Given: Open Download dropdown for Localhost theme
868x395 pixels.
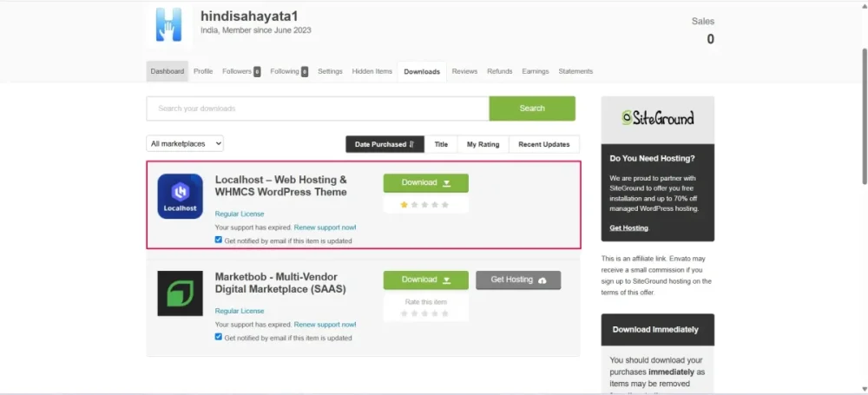Looking at the screenshot, I should click(425, 183).
